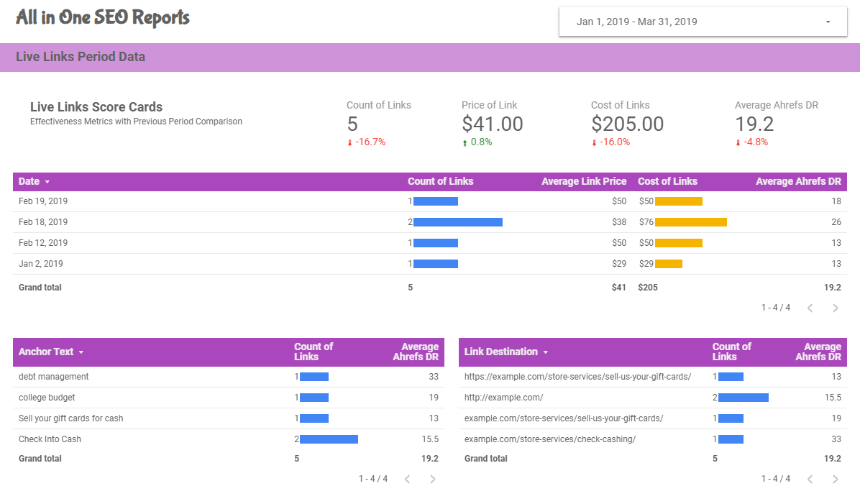Screen dimensions: 860x504
Task: Click the -16.0% change indicator
Action: point(610,142)
